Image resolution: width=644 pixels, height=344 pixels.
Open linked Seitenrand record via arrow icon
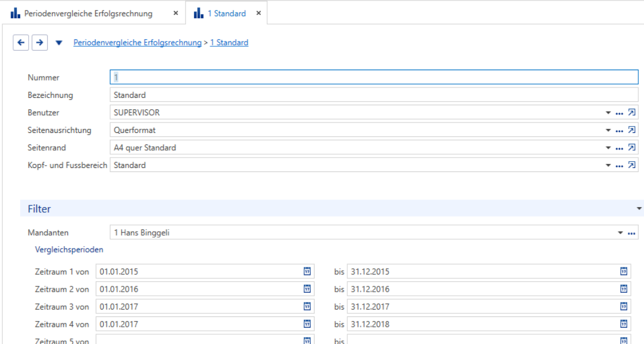pos(632,148)
